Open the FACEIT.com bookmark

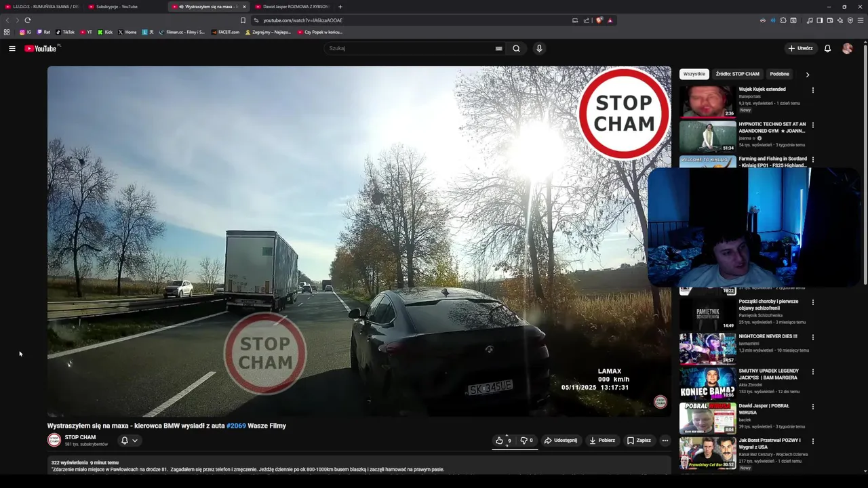pos(225,32)
